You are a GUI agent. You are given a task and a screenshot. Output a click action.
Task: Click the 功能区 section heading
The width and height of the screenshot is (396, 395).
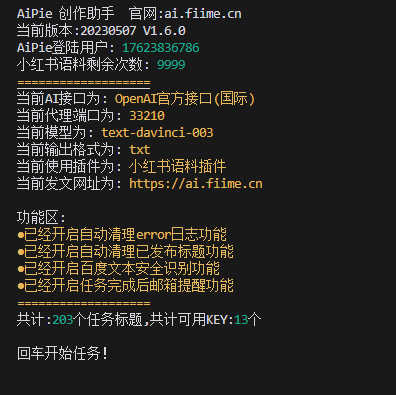point(41,218)
